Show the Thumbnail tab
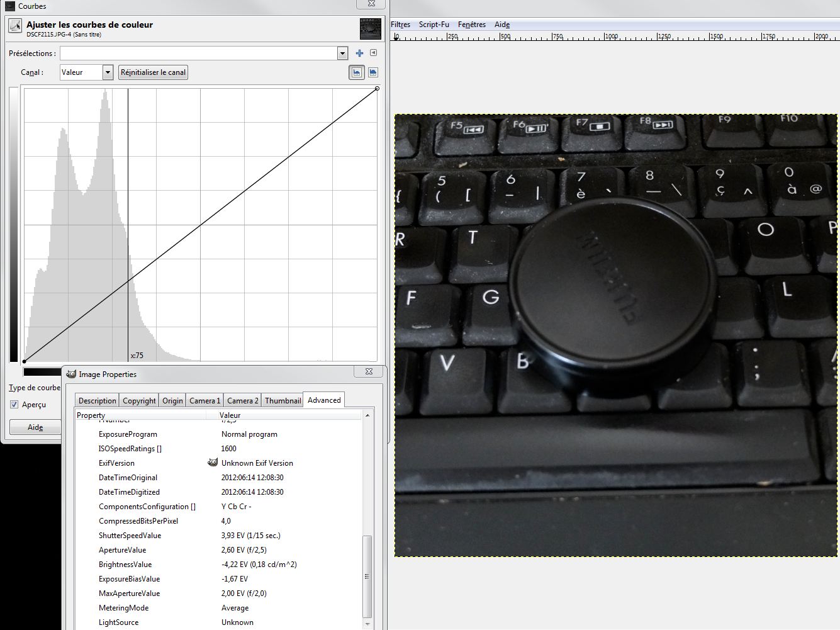 pos(283,401)
